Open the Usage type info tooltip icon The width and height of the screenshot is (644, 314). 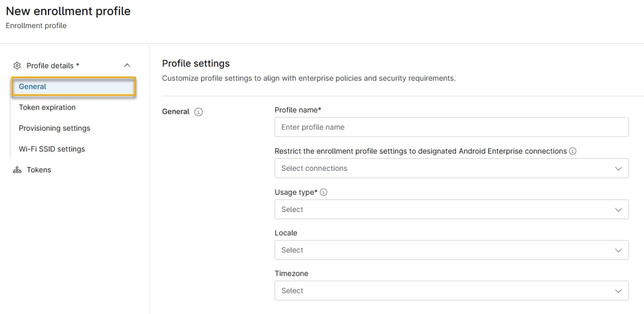point(324,192)
